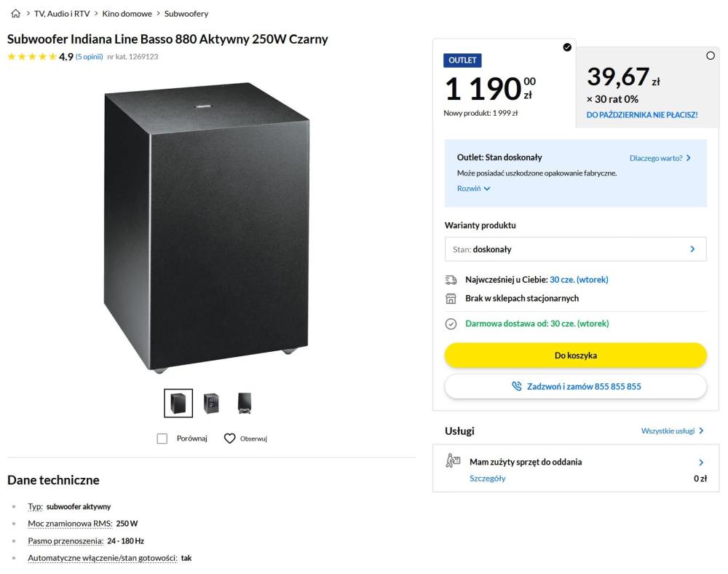This screenshot has height=574, width=728.
Task: Add the product with Do koszyka
Action: 575,355
